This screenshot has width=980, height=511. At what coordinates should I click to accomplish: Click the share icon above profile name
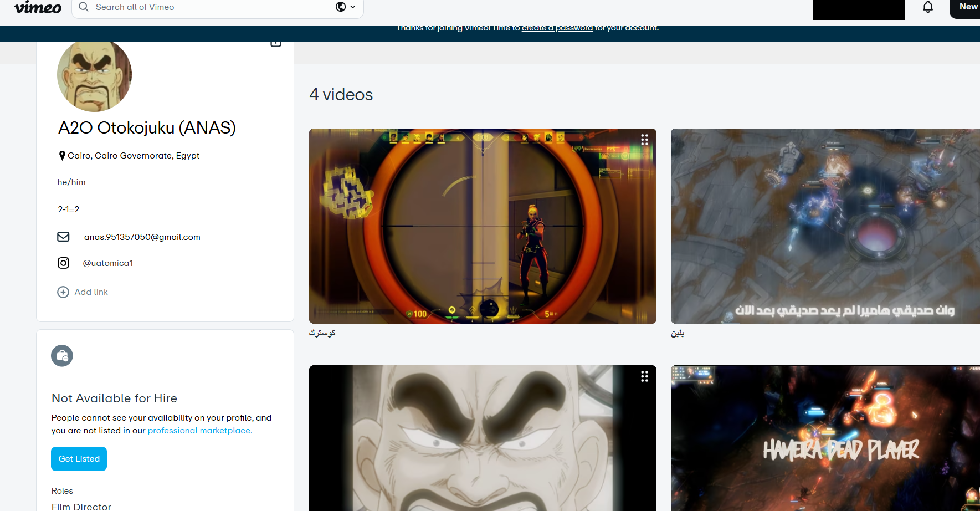pos(276,43)
